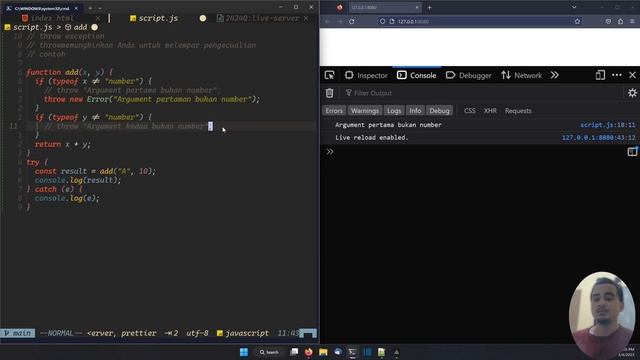Screen dimensions: 640x360
Task: Open Task View on the taskbar
Action: click(x=294, y=352)
